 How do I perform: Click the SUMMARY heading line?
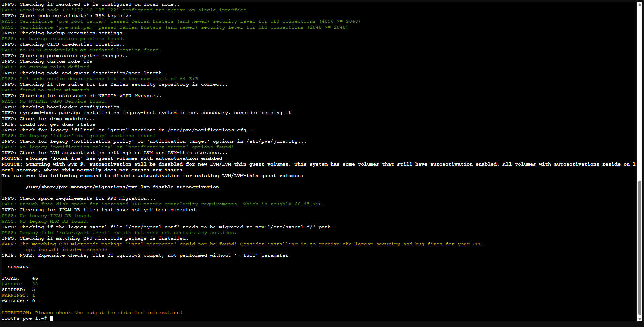tap(18, 267)
